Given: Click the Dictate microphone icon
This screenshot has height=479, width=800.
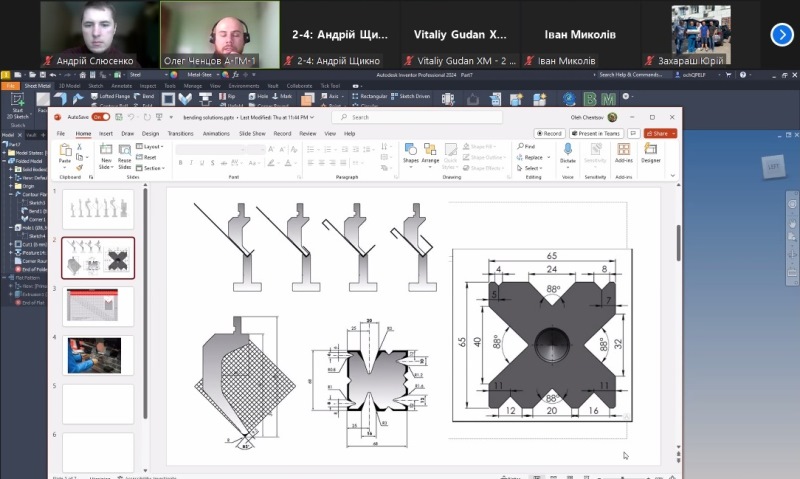Looking at the screenshot, I should coord(568,149).
